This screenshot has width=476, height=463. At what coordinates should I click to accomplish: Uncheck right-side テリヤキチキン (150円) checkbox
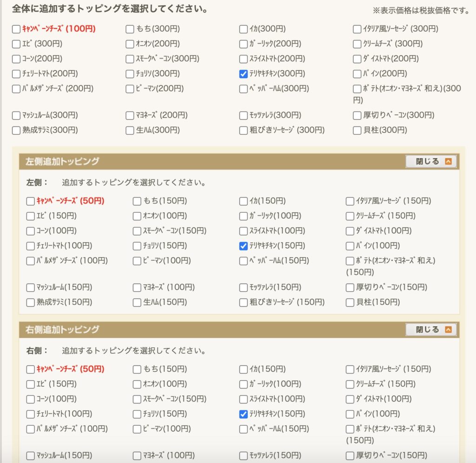[x=243, y=414]
